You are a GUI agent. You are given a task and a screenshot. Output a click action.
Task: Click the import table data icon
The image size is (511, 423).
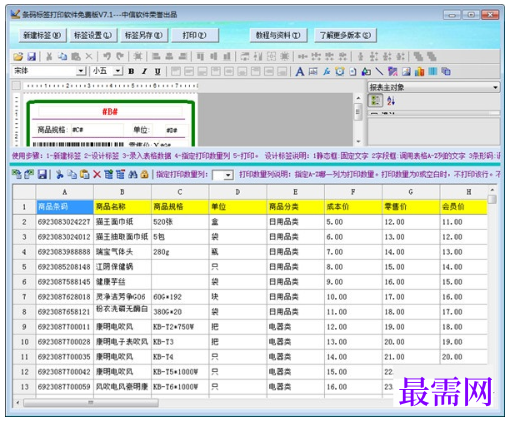pyautogui.click(x=17, y=174)
